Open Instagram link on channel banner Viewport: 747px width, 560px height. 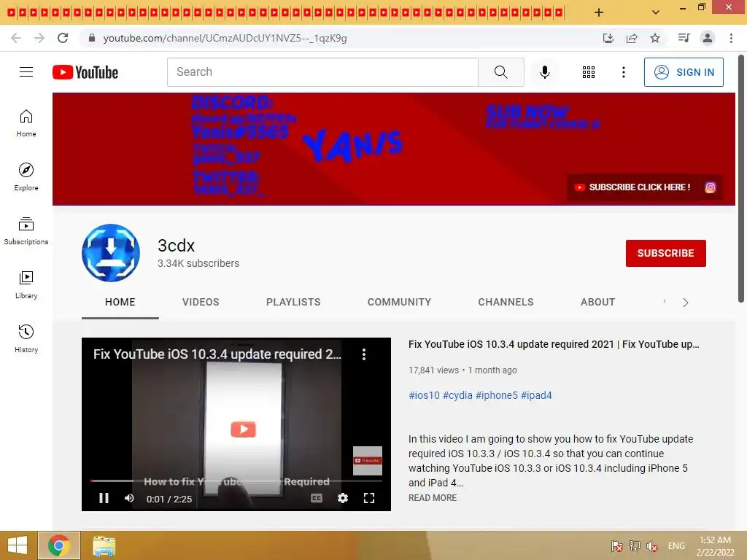coord(710,187)
